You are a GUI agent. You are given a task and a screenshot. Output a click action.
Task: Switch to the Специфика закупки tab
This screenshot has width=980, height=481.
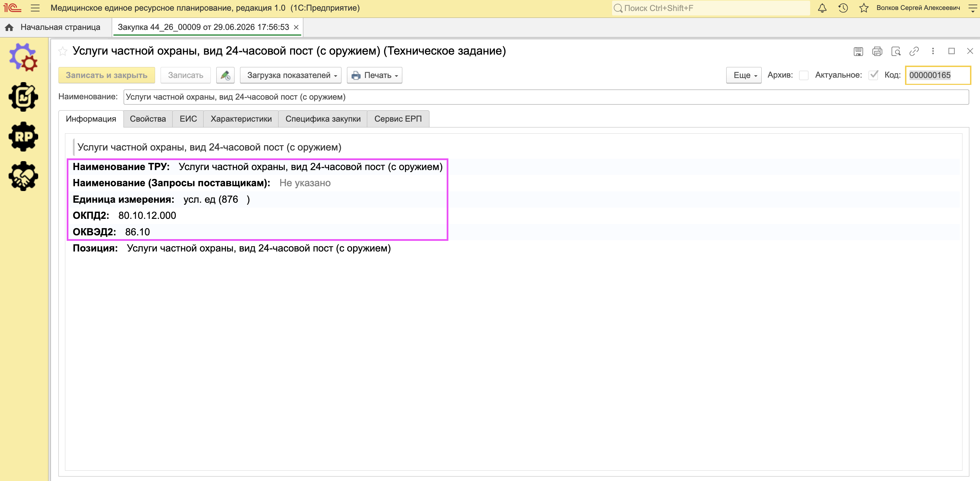point(323,119)
